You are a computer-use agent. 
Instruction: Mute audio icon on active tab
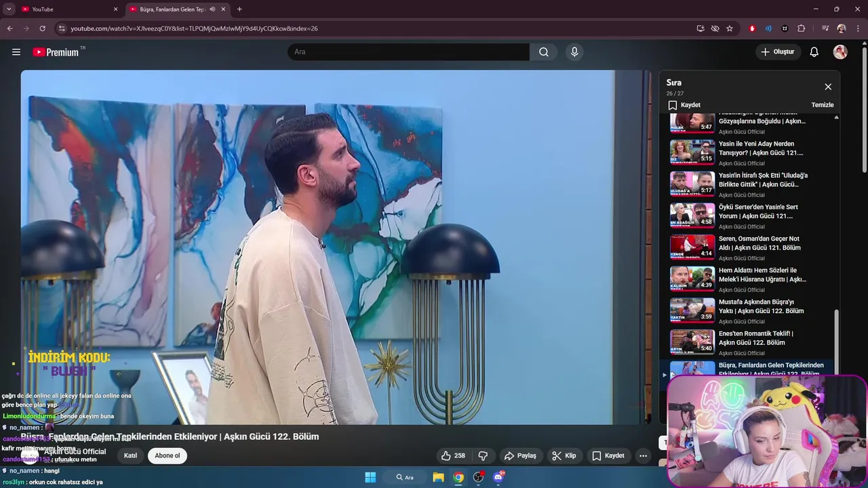pyautogui.click(x=213, y=9)
